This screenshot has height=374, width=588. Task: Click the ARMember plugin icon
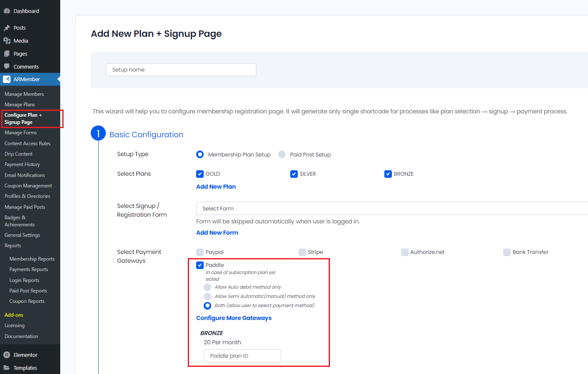pos(7,79)
